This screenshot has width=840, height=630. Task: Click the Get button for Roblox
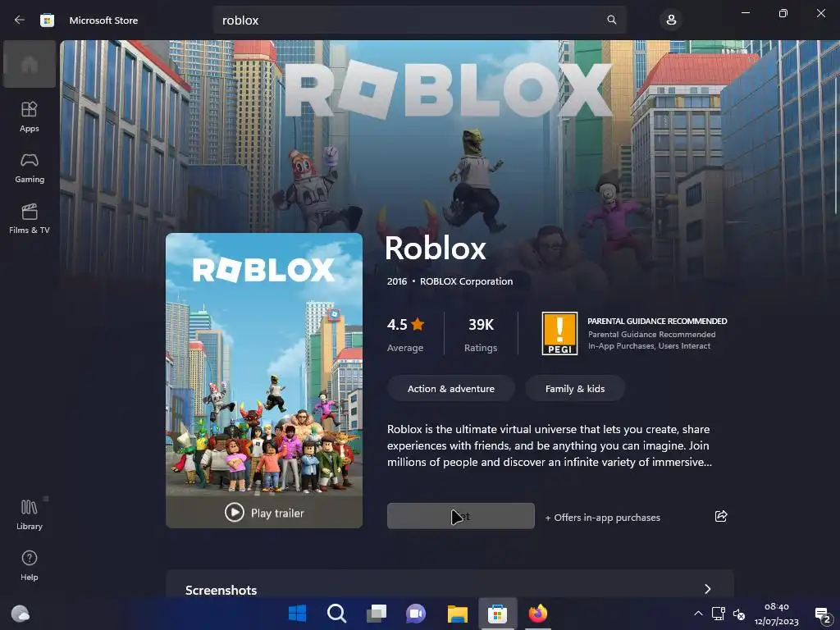click(x=461, y=516)
